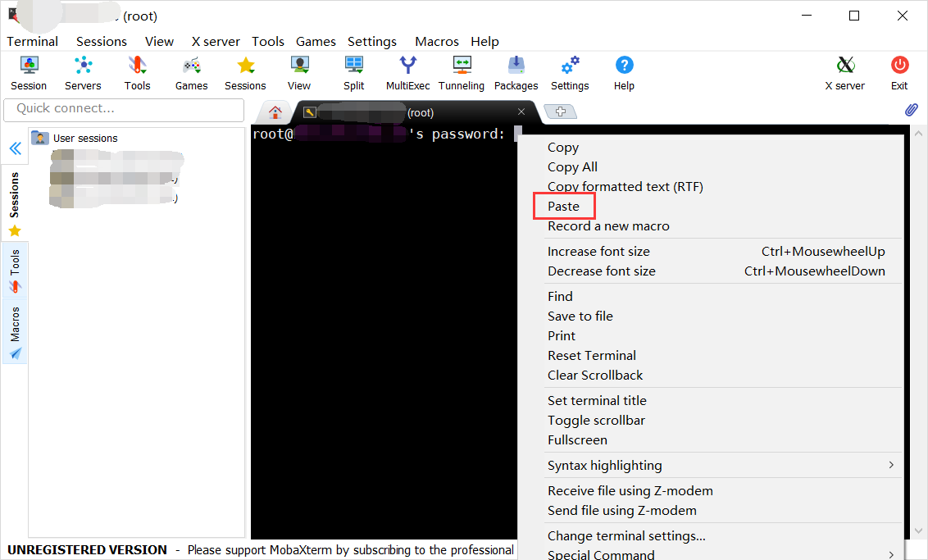Switch to the Sessions side tab
The width and height of the screenshot is (928, 560).
(x=15, y=203)
